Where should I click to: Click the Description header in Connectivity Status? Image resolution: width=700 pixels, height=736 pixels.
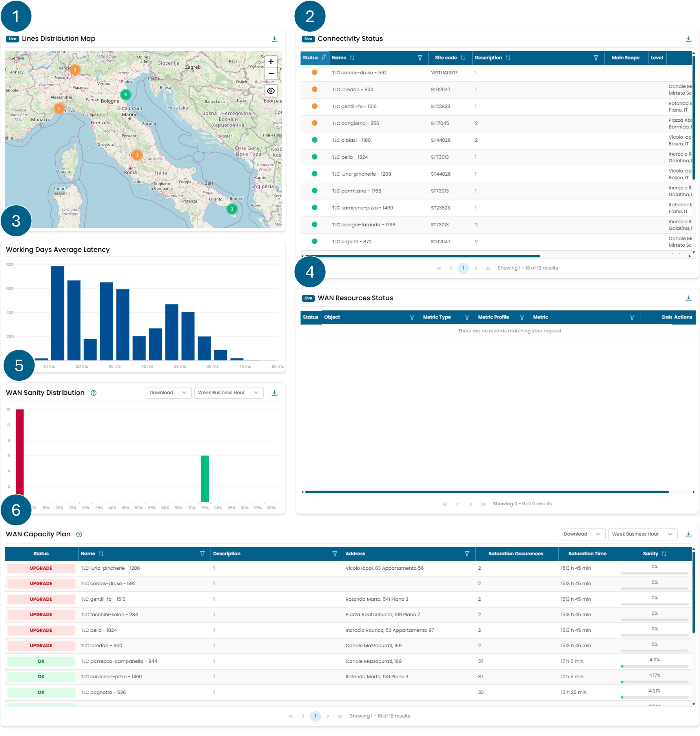pyautogui.click(x=488, y=58)
